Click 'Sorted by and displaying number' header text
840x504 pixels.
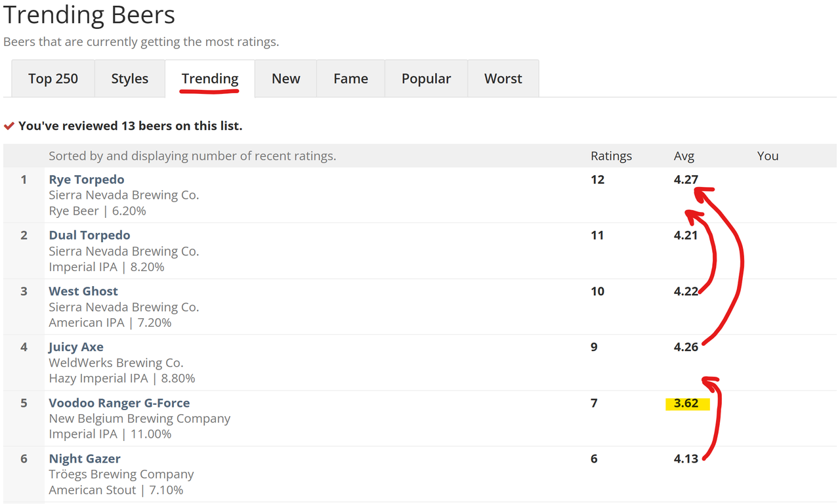click(192, 156)
